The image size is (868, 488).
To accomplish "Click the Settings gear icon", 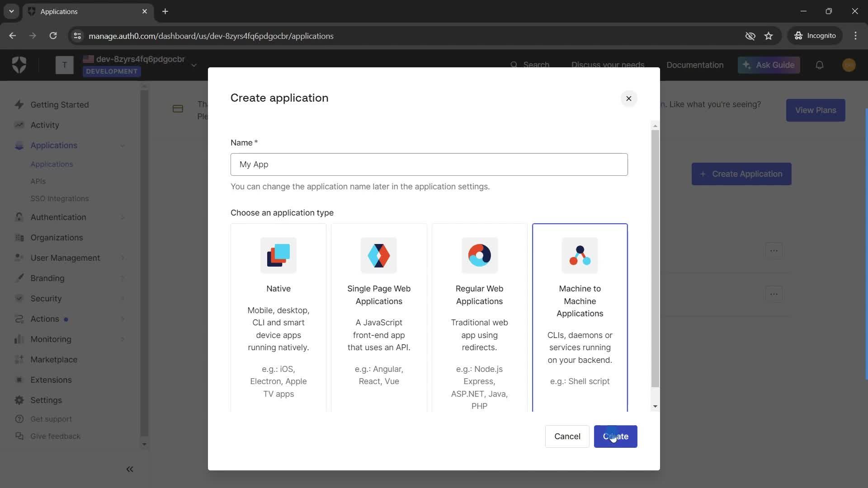I will [19, 400].
